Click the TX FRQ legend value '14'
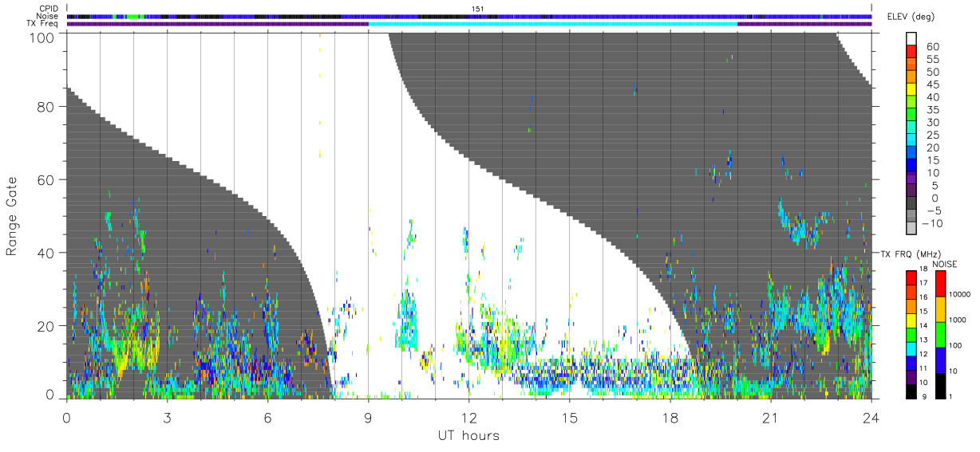 click(923, 326)
